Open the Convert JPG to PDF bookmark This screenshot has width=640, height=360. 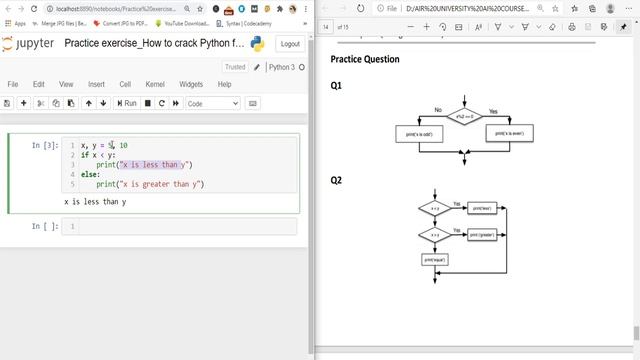(x=121, y=24)
